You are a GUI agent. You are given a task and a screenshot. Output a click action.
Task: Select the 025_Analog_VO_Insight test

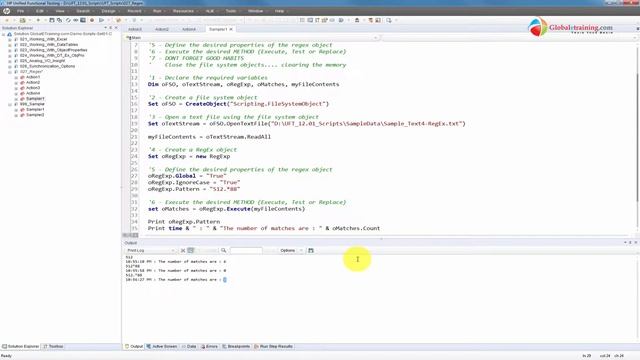click(42, 60)
